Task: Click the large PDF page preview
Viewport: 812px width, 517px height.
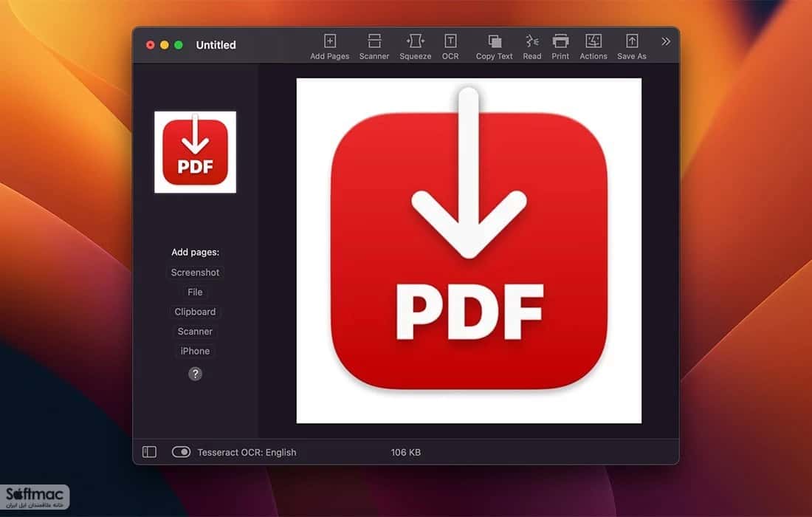Action: tap(469, 250)
